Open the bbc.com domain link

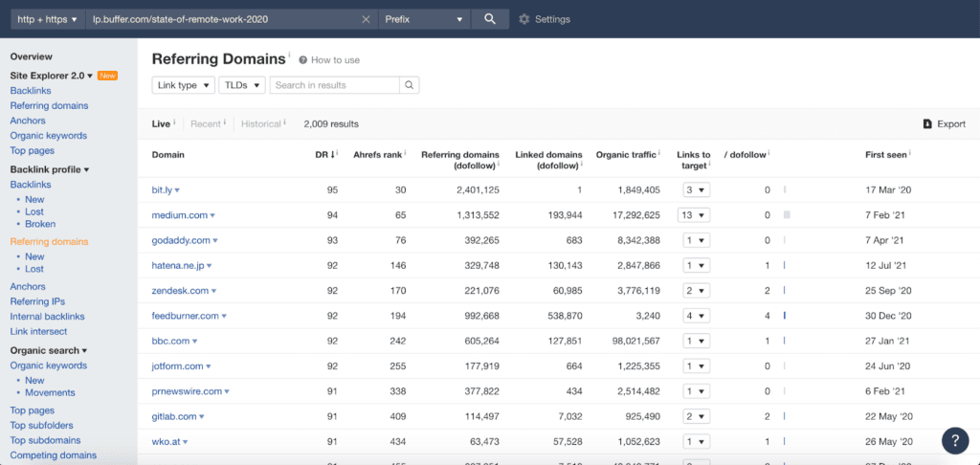coord(171,341)
